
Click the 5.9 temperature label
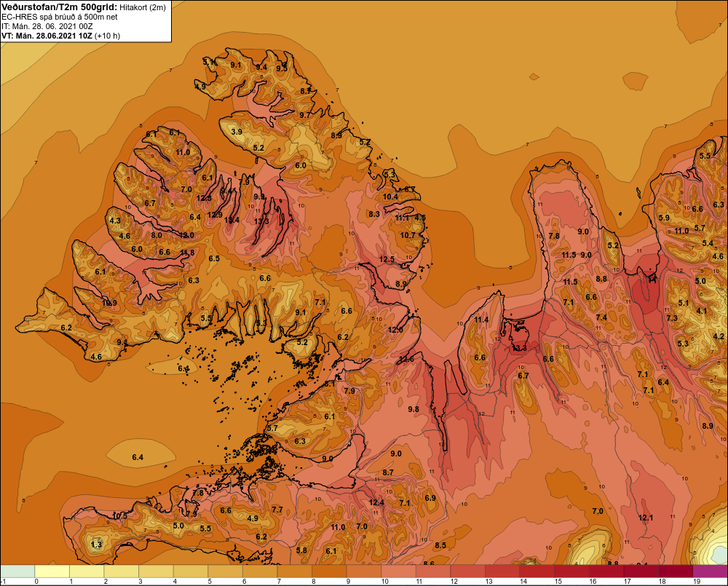pos(664,218)
